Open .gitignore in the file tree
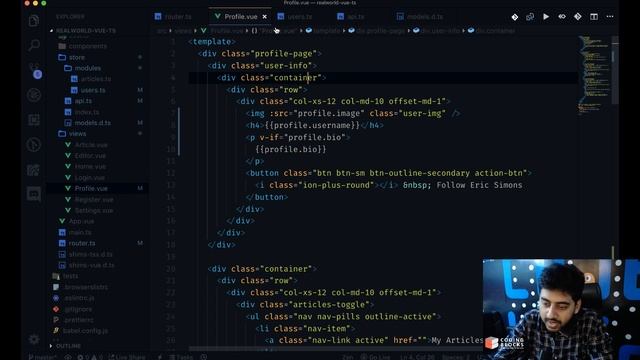The image size is (640, 360). click(73, 309)
